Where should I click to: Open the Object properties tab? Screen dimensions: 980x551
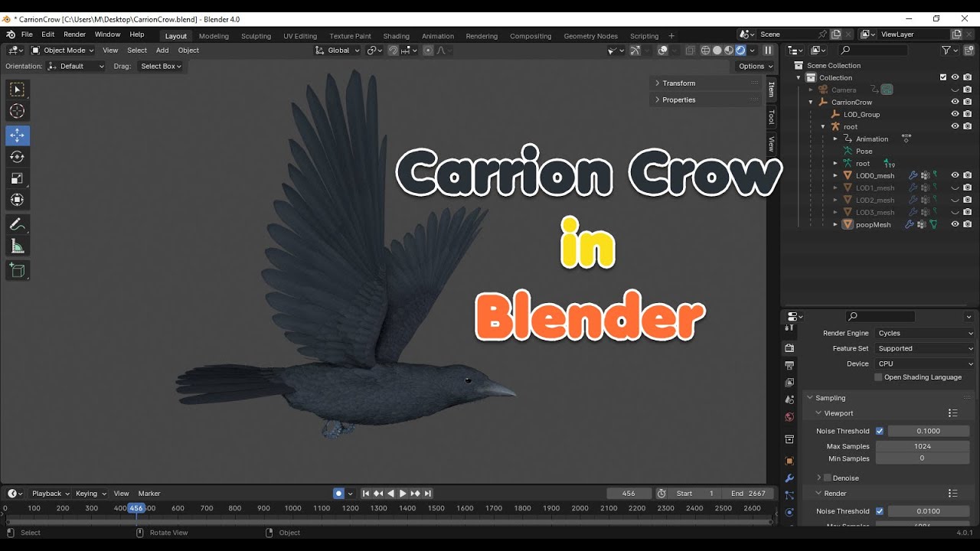[789, 461]
